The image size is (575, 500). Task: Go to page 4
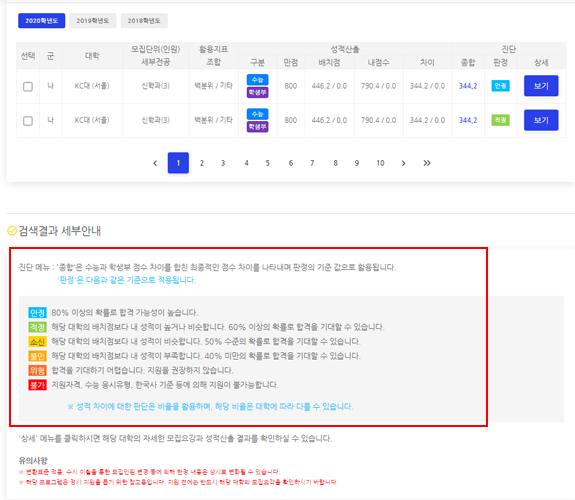246,163
